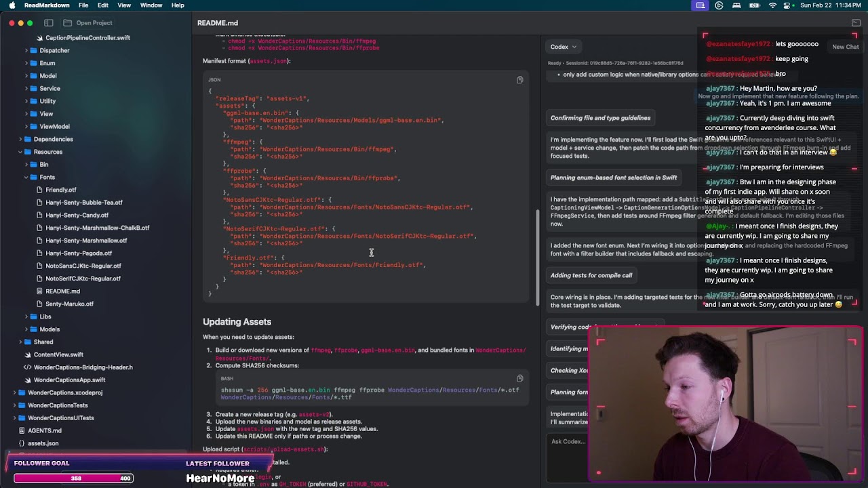
Task: Expand the WonderCaptionsUITests folder
Action: click(x=14, y=418)
